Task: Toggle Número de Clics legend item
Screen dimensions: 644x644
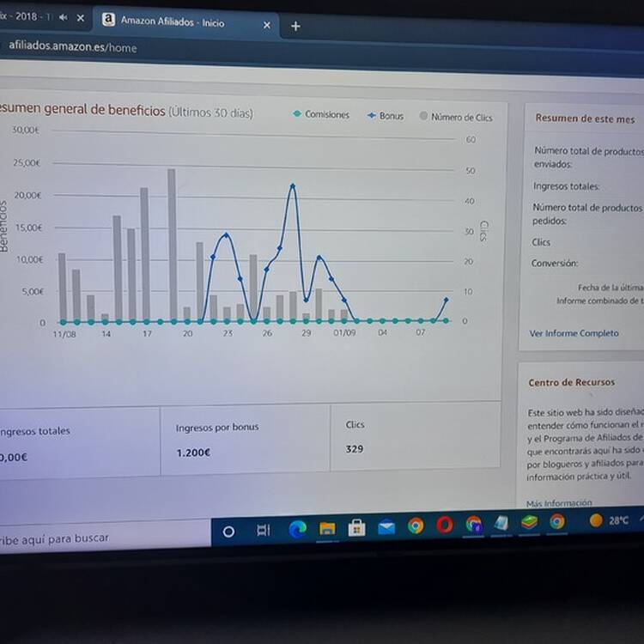Action: [x=455, y=117]
